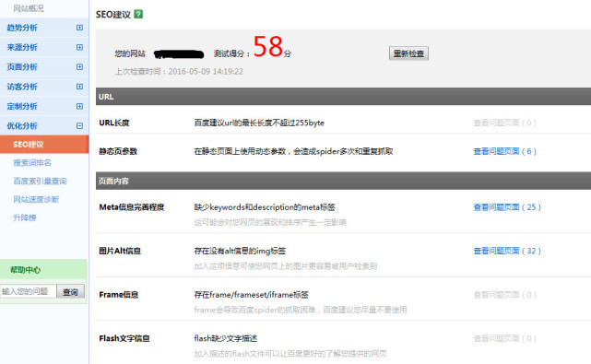Image resolution: width=591 pixels, height=364 pixels.
Task: View problem pages (25) for Meta信息完善程度
Action: (507, 206)
